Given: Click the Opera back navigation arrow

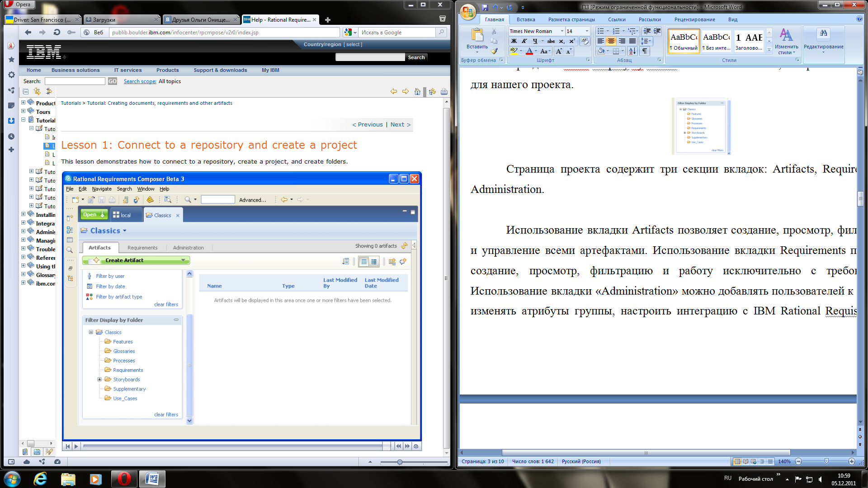Looking at the screenshot, I should pos(28,32).
